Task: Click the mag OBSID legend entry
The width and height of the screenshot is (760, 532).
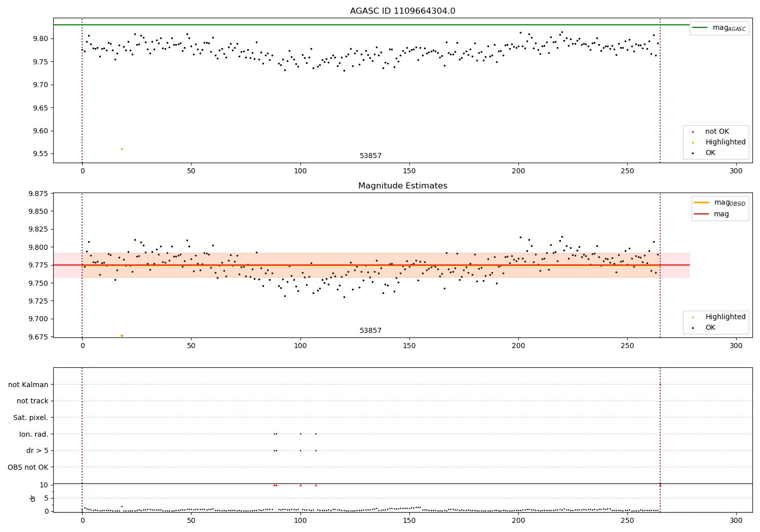Action: click(720, 203)
